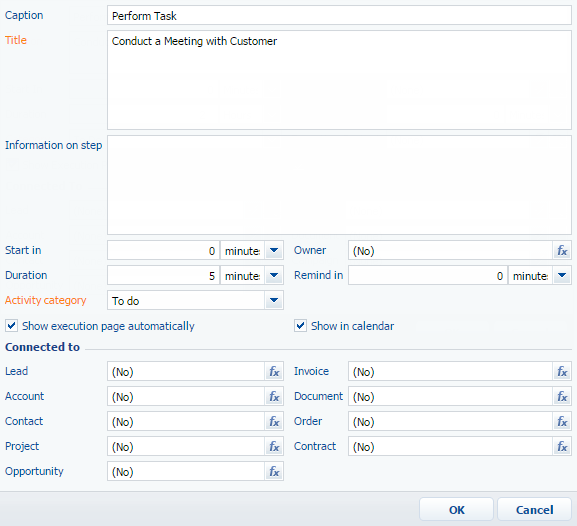Screen dimensions: 577x526
Task: Open formula editor for Owner field
Action: click(x=562, y=251)
